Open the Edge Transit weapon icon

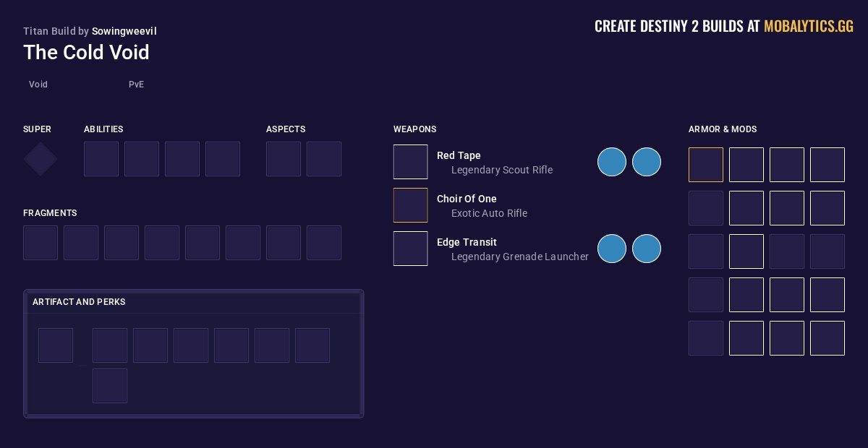click(411, 249)
